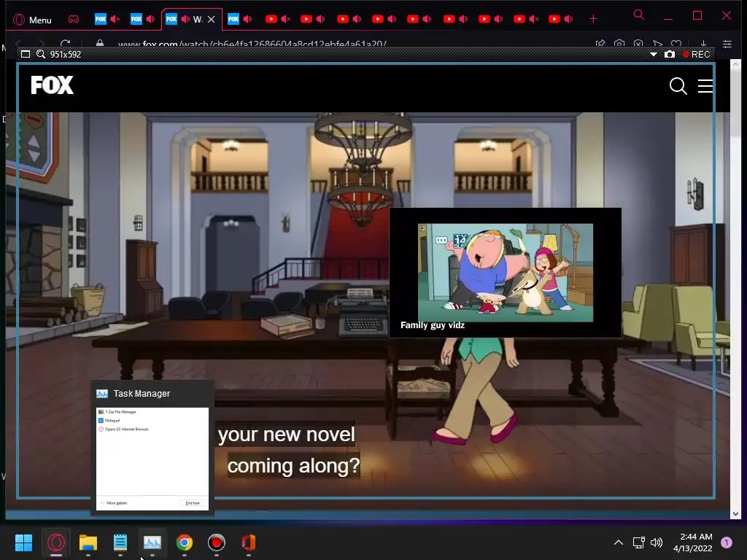Open File Explorer from the taskbar
The width and height of the screenshot is (747, 560).
click(x=88, y=542)
